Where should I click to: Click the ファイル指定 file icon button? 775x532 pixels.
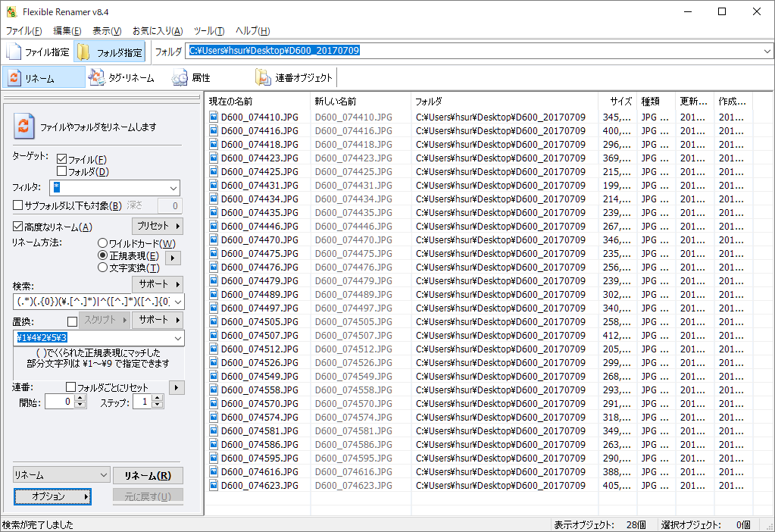14,52
